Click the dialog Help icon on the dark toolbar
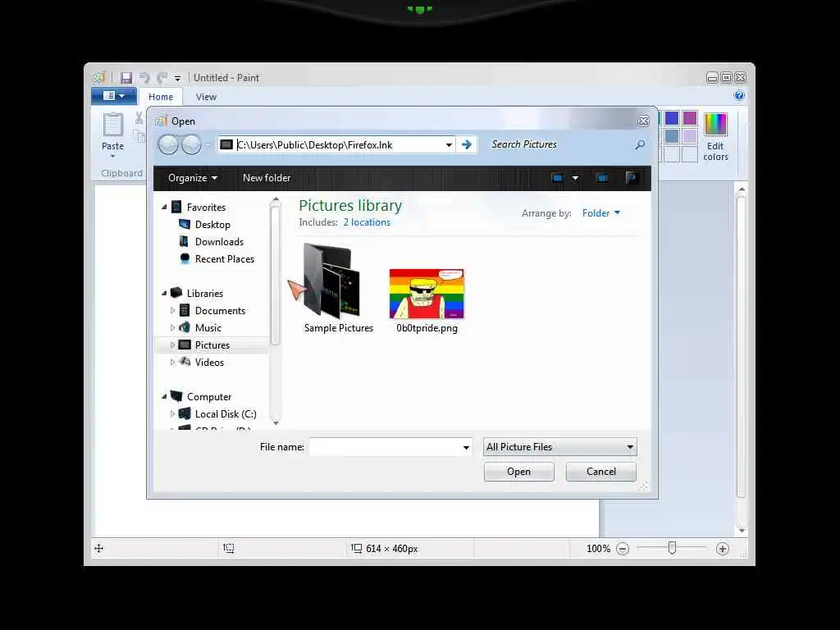Image resolution: width=840 pixels, height=630 pixels. 631,178
